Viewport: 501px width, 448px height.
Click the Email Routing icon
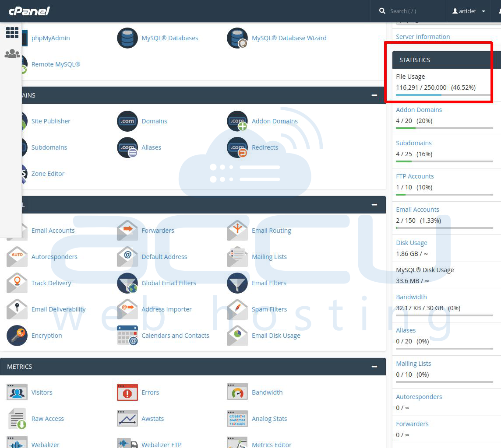pos(237,231)
